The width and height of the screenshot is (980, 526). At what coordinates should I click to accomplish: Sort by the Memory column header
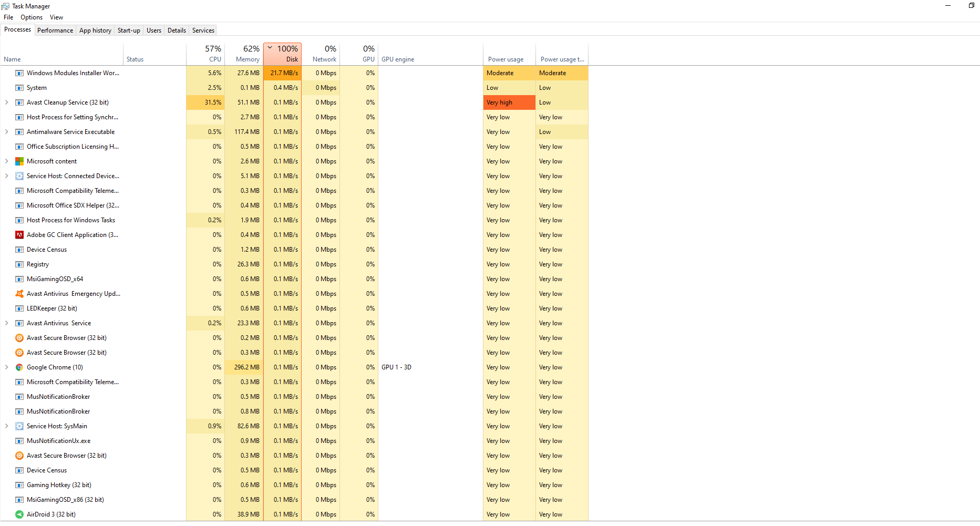[x=244, y=54]
